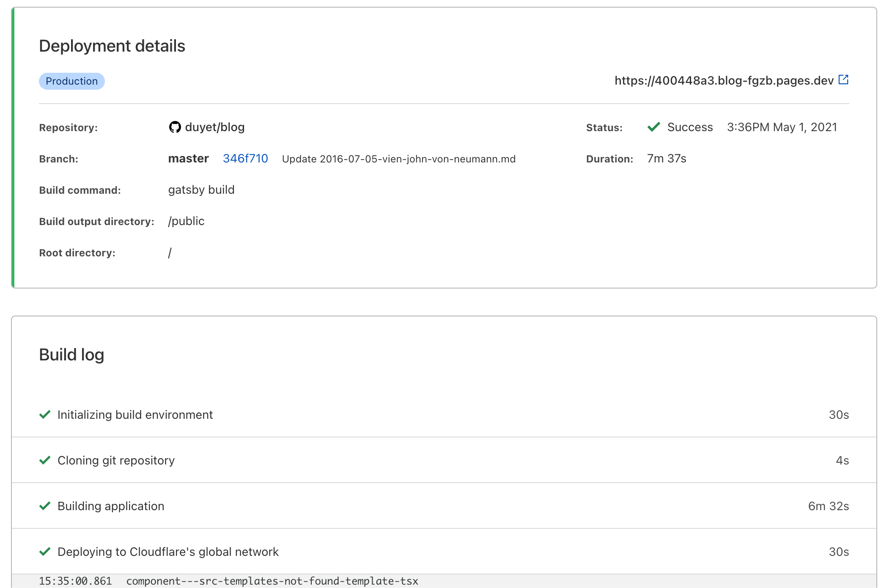Open the 400448a3.blog-fgzb.pages.dev URL
This screenshot has width=884, height=588.
(x=724, y=80)
